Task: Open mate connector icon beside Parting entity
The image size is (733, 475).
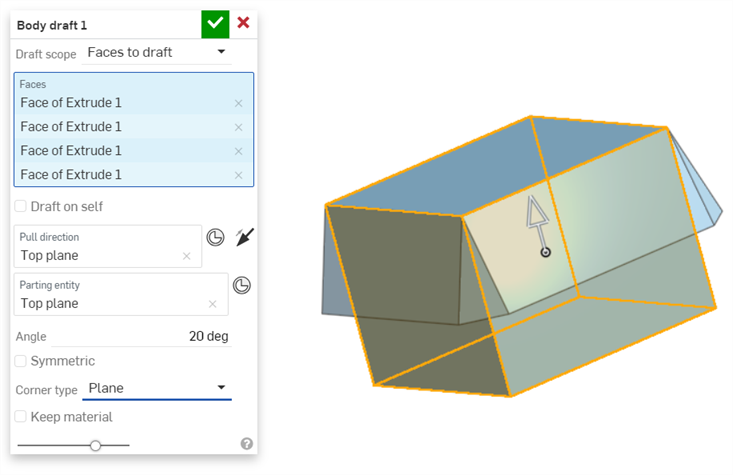Action: 242,285
